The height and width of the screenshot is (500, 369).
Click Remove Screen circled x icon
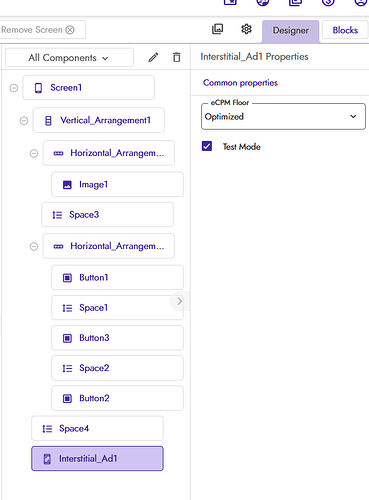pyautogui.click(x=70, y=30)
